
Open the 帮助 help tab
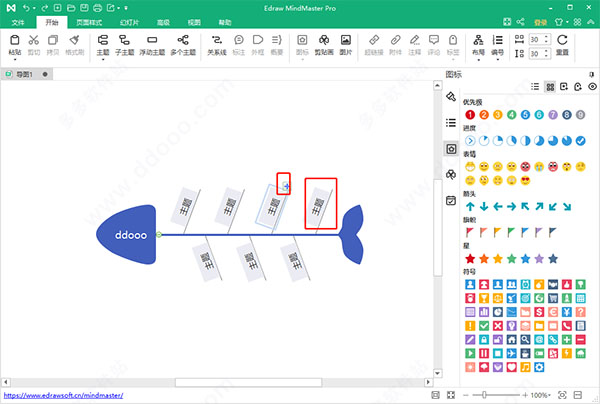tap(225, 23)
